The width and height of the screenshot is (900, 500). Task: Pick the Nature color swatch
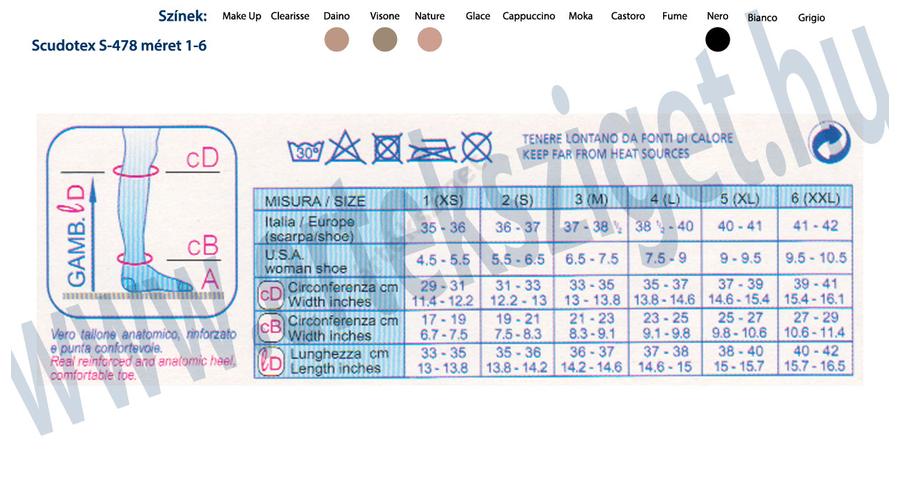[429, 40]
